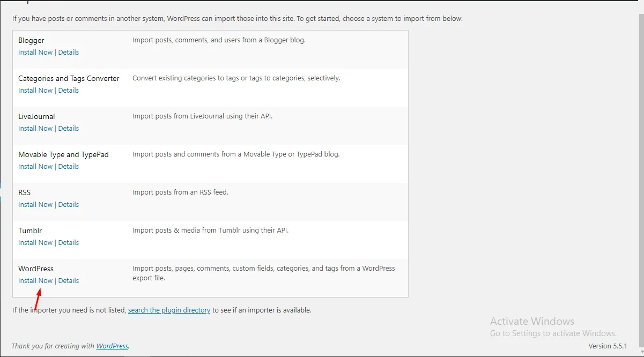Click Install Now under LiveJournal
This screenshot has width=644, height=357.
pos(35,129)
